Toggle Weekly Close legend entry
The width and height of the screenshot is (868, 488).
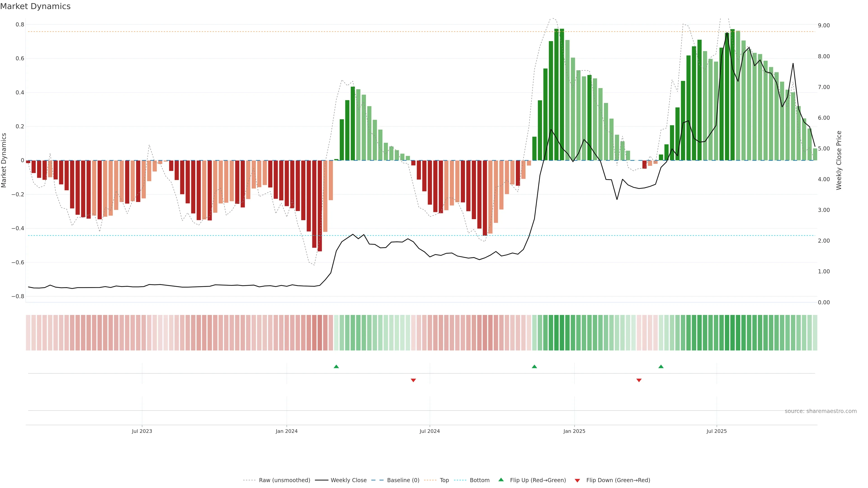pyautogui.click(x=348, y=480)
